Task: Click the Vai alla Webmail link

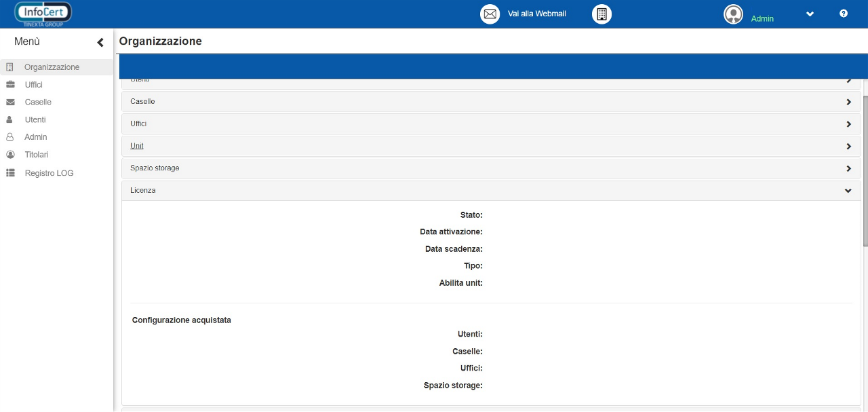Action: click(x=536, y=14)
